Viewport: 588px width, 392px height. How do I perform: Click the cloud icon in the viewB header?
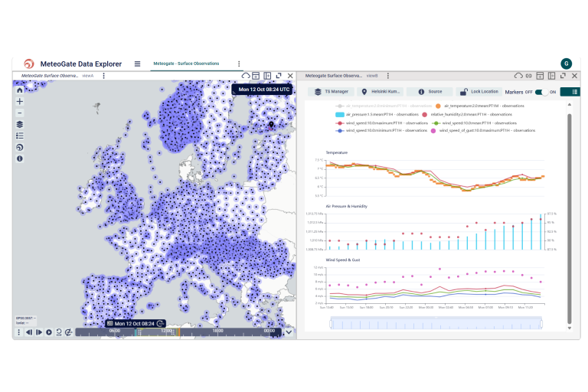(518, 76)
